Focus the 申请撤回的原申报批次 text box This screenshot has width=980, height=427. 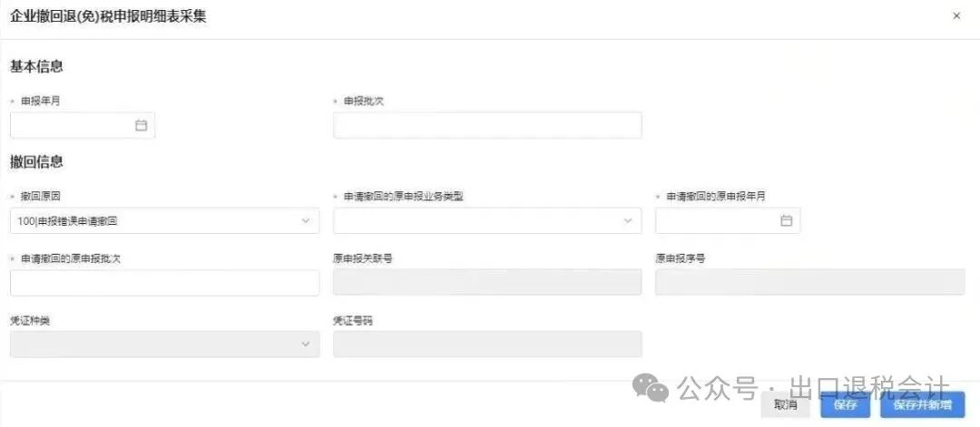[164, 283]
